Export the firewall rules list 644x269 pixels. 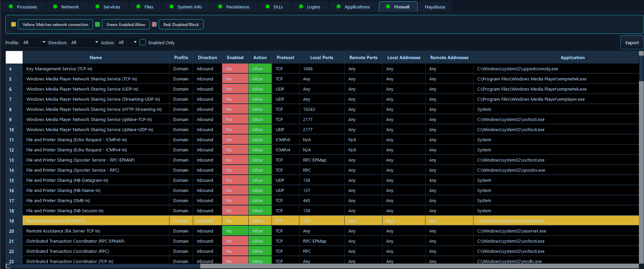tap(631, 43)
